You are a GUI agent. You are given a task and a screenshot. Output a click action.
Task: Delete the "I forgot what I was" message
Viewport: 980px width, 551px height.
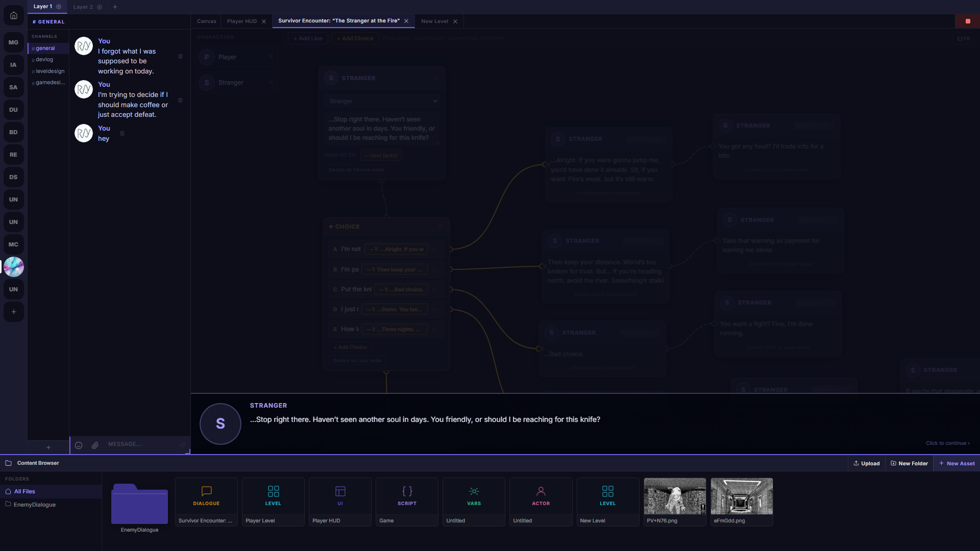180,56
